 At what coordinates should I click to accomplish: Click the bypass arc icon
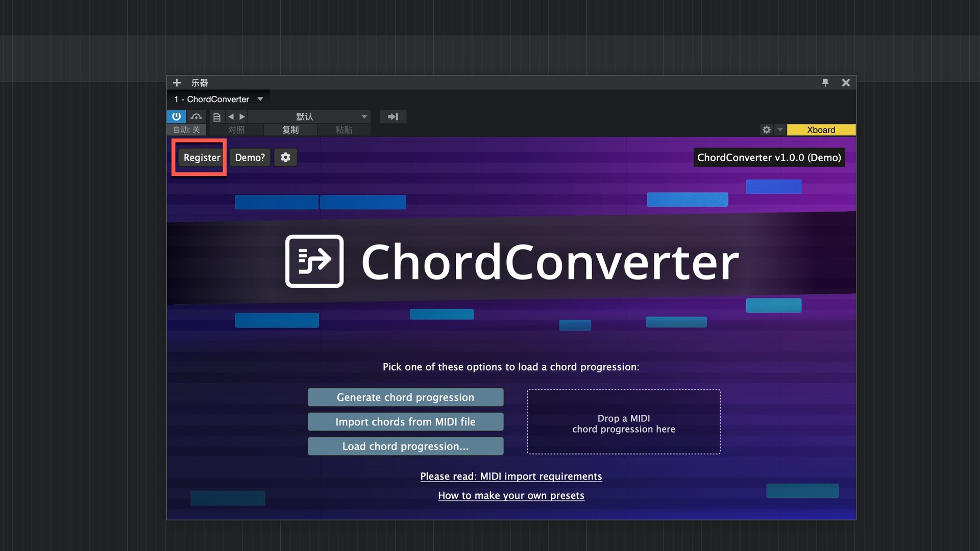click(197, 117)
